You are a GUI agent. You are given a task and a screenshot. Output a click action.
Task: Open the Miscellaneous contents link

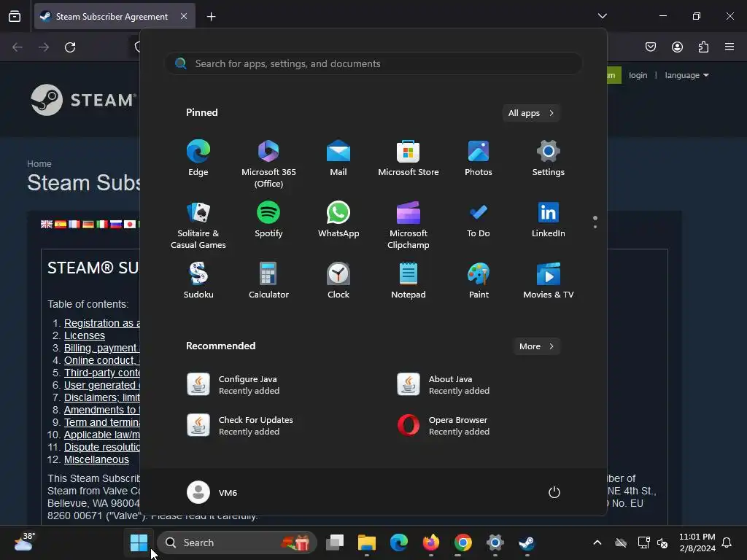click(x=96, y=459)
